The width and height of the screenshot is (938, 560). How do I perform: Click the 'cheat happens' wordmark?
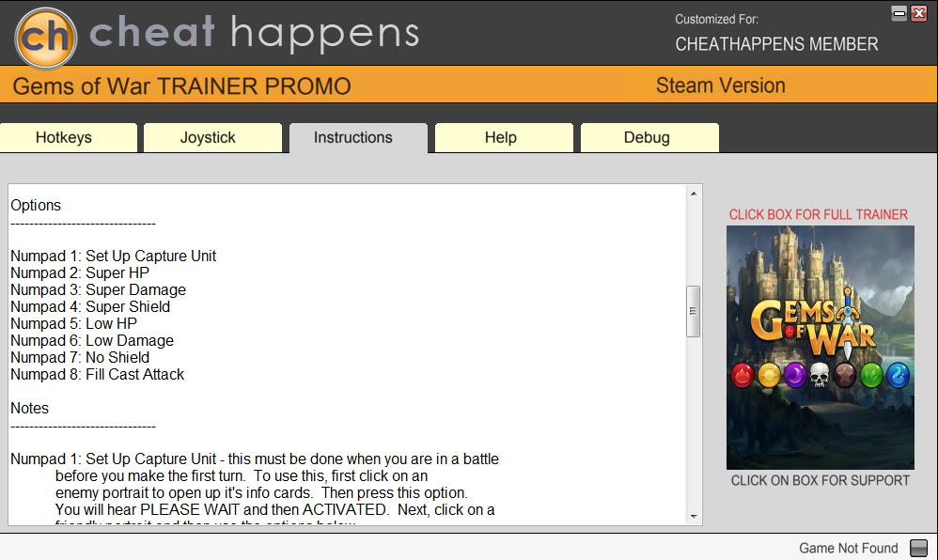pos(255,33)
